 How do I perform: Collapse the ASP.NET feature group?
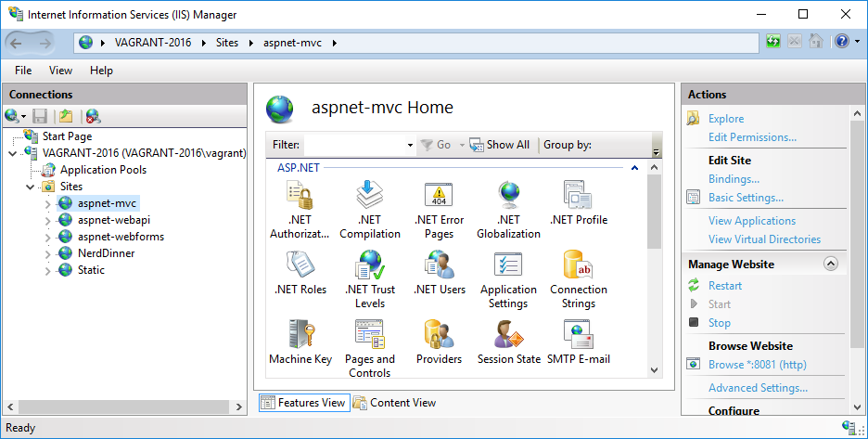[x=634, y=167]
